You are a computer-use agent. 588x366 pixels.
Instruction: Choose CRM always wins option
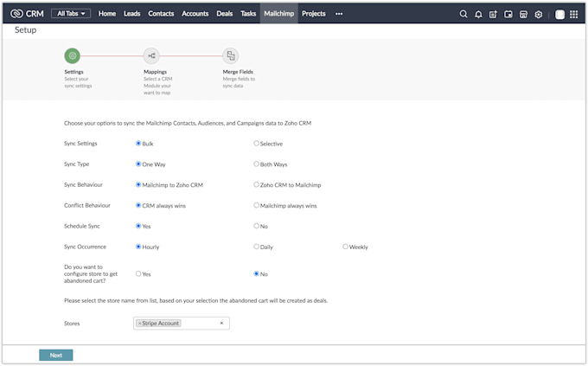coord(138,205)
